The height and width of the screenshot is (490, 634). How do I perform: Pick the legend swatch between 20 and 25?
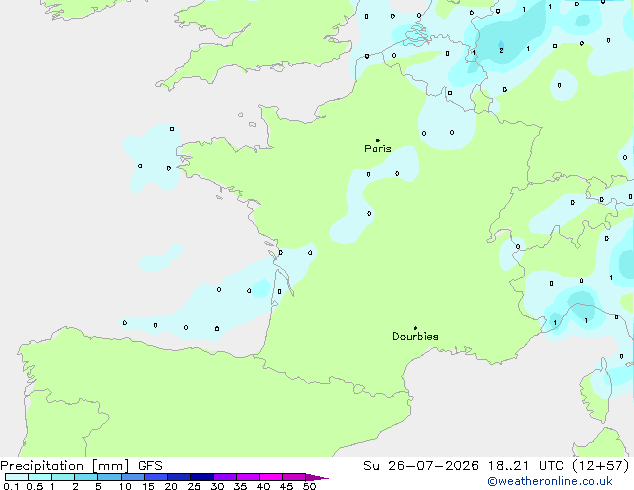[x=179, y=477]
